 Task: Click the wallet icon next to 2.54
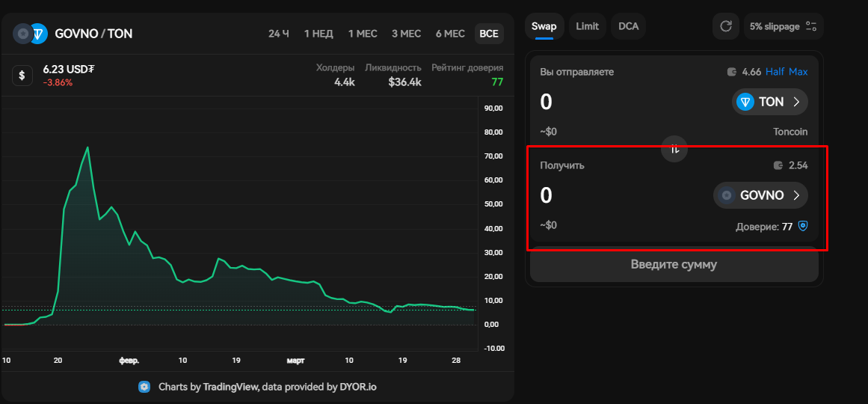(779, 165)
